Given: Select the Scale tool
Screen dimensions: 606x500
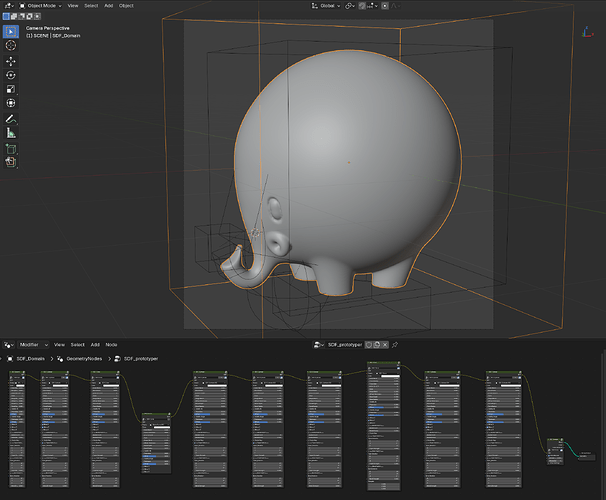Looking at the screenshot, I should tap(11, 89).
